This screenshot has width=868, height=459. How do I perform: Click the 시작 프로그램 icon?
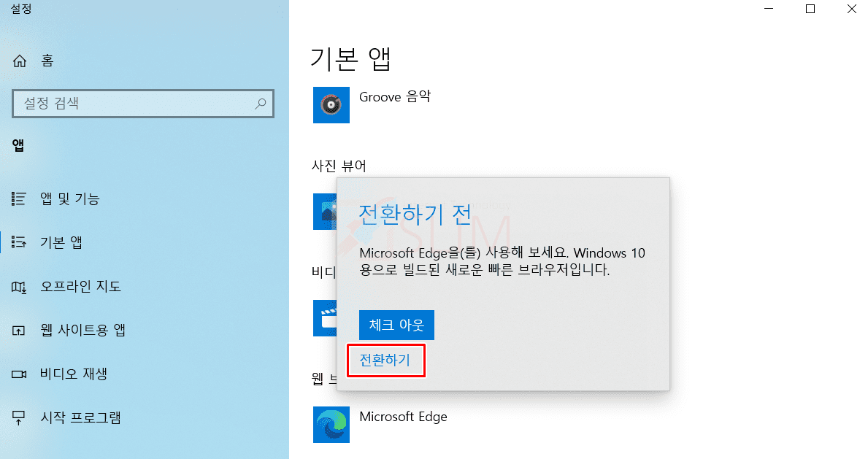[19, 418]
